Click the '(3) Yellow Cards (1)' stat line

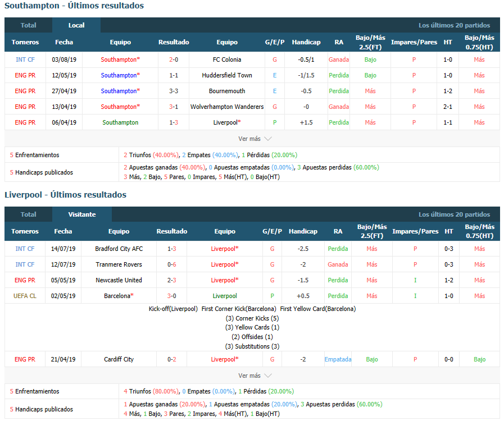(x=252, y=327)
